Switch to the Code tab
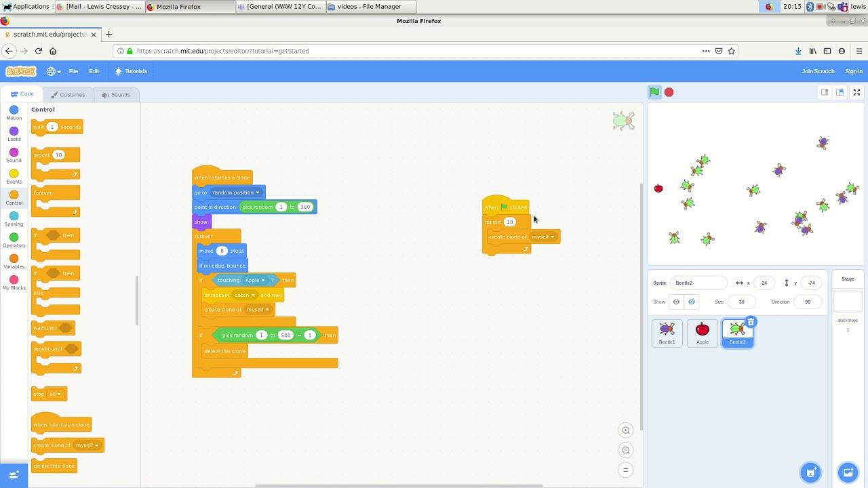This screenshot has height=488, width=868. pyautogui.click(x=22, y=94)
